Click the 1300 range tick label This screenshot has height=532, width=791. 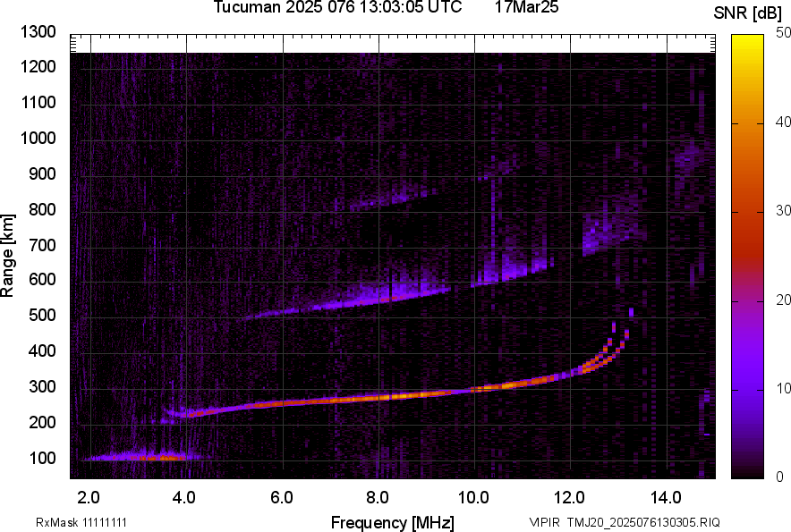coord(38,32)
